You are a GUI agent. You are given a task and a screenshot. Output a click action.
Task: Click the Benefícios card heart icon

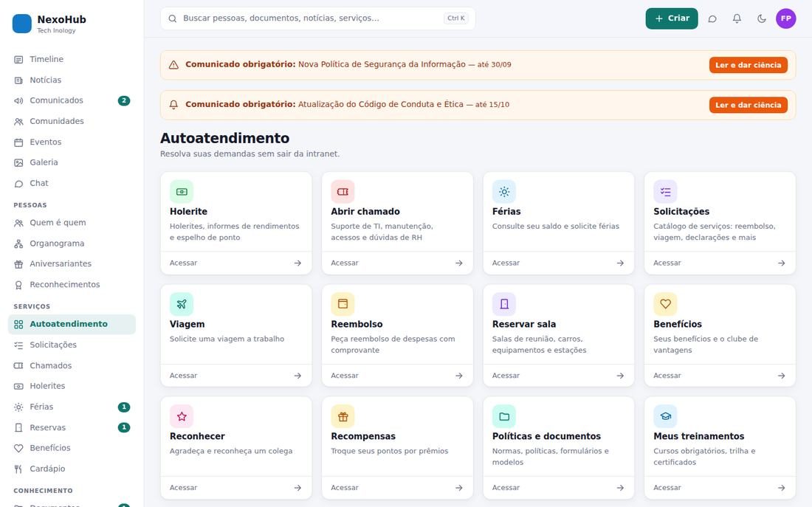pos(665,304)
